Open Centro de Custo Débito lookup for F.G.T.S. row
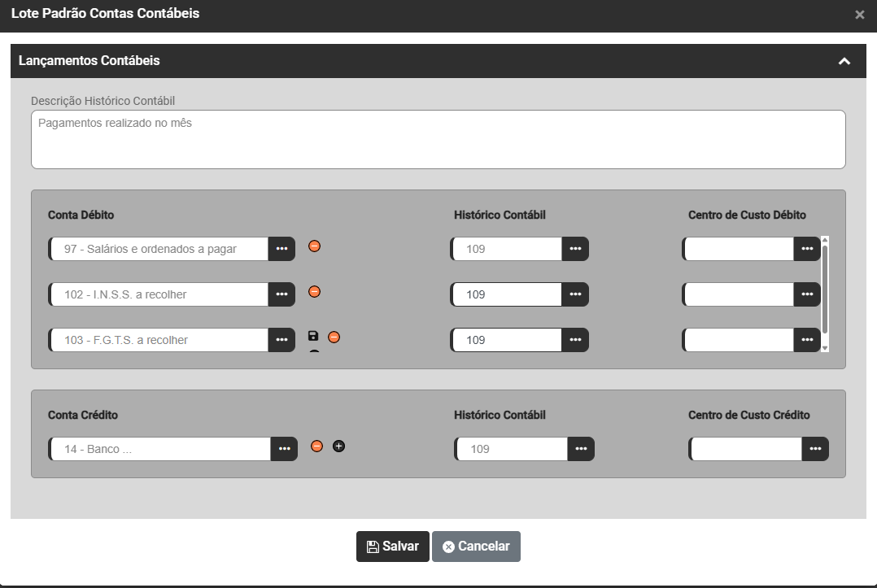Image resolution: width=877 pixels, height=588 pixels. click(x=807, y=340)
